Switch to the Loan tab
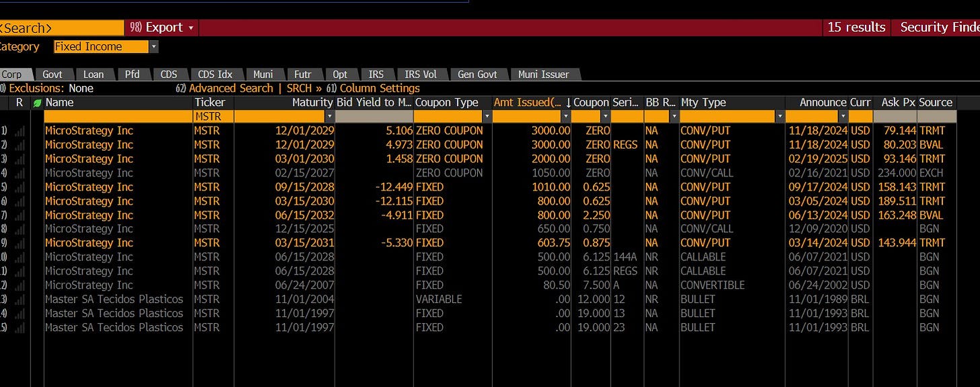Viewport: 980px width, 387px height. [94, 75]
